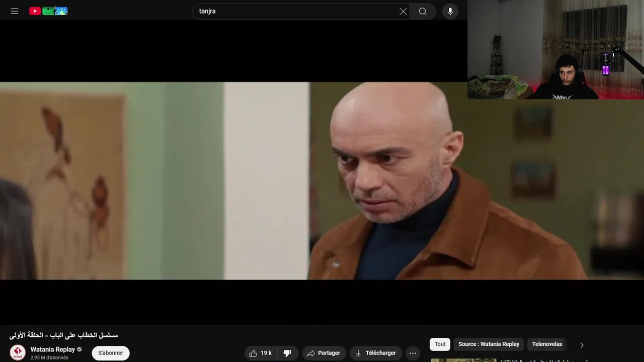Show more filter chips with right chevron
The width and height of the screenshot is (644, 362).
582,345
